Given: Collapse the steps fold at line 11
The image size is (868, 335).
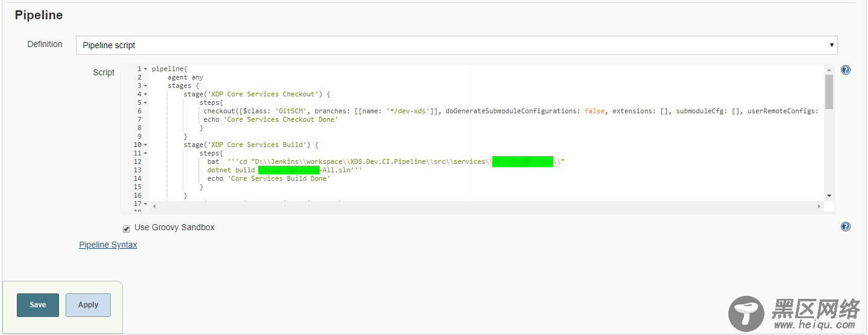Looking at the screenshot, I should pyautogui.click(x=146, y=154).
